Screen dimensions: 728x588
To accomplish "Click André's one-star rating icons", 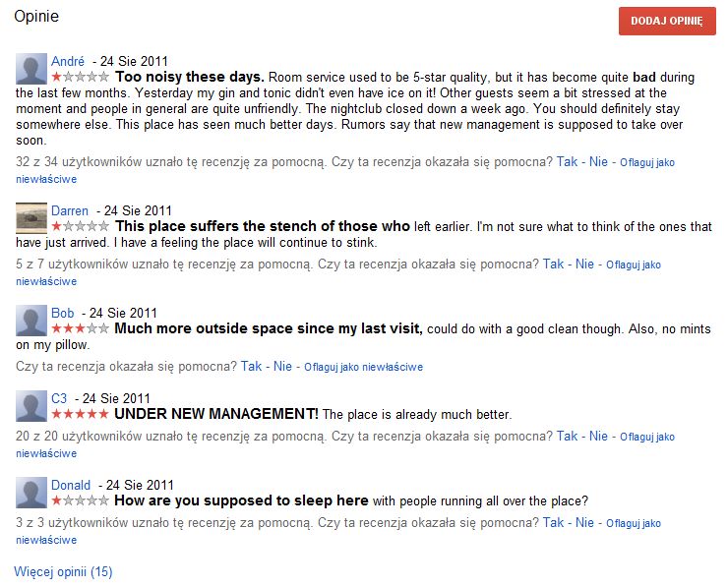I will click(80, 77).
